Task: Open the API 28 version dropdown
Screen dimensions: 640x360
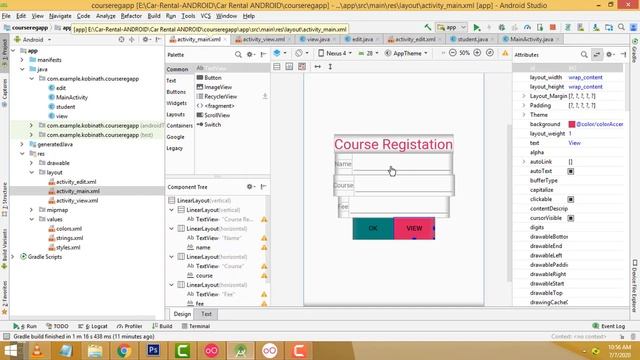Action: (x=368, y=53)
